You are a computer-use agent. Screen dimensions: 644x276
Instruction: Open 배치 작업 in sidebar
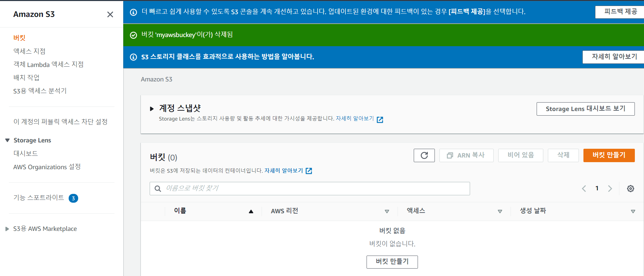(26, 78)
